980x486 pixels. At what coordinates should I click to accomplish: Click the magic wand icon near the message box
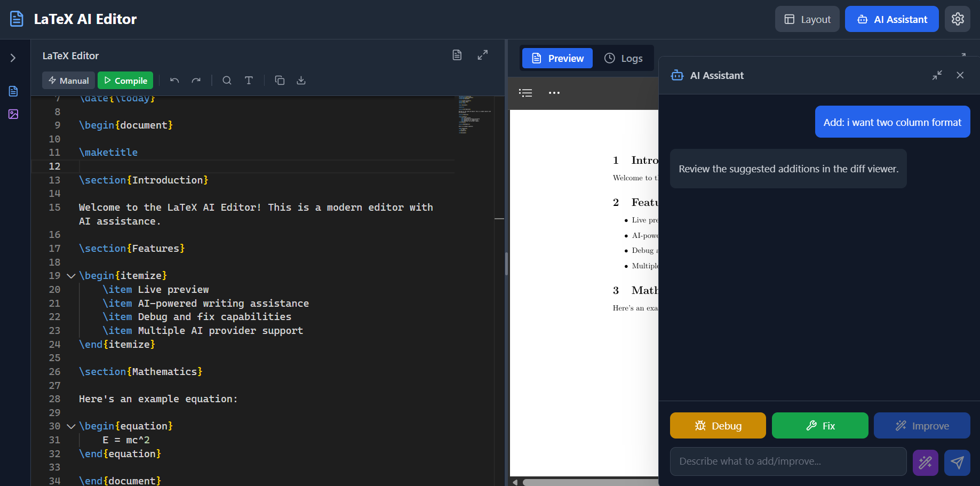926,462
